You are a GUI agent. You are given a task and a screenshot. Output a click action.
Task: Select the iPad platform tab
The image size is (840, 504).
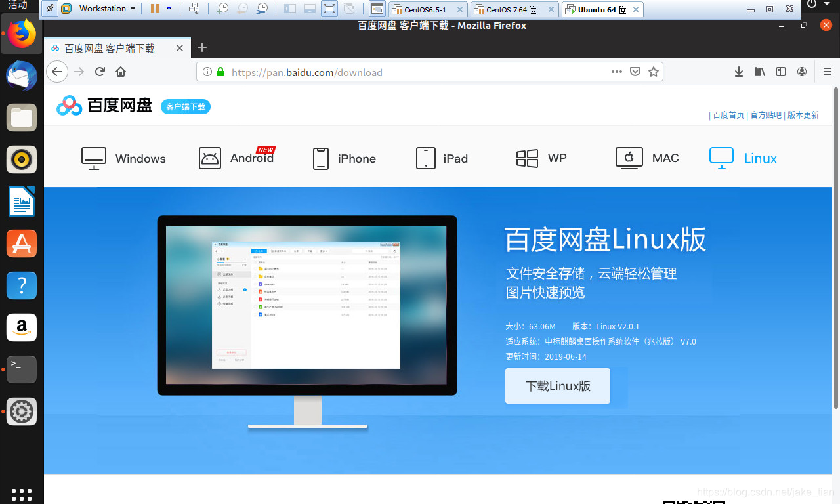click(442, 158)
